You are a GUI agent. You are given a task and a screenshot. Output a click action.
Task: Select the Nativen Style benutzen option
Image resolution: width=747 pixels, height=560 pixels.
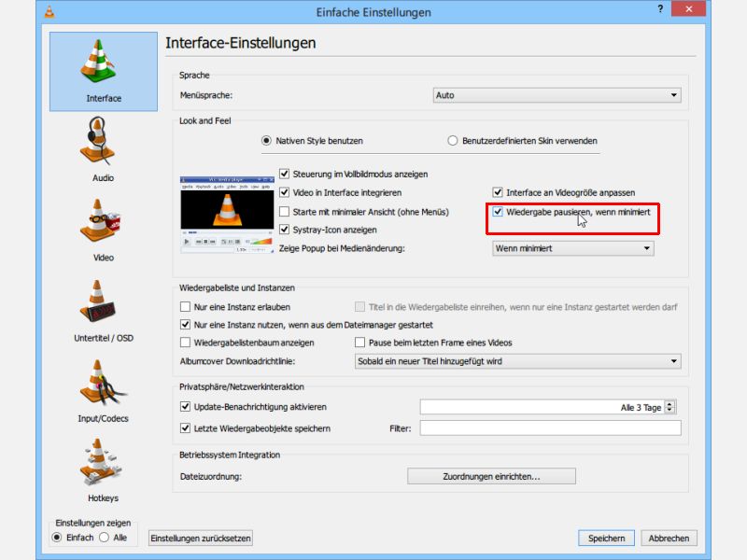[312, 141]
